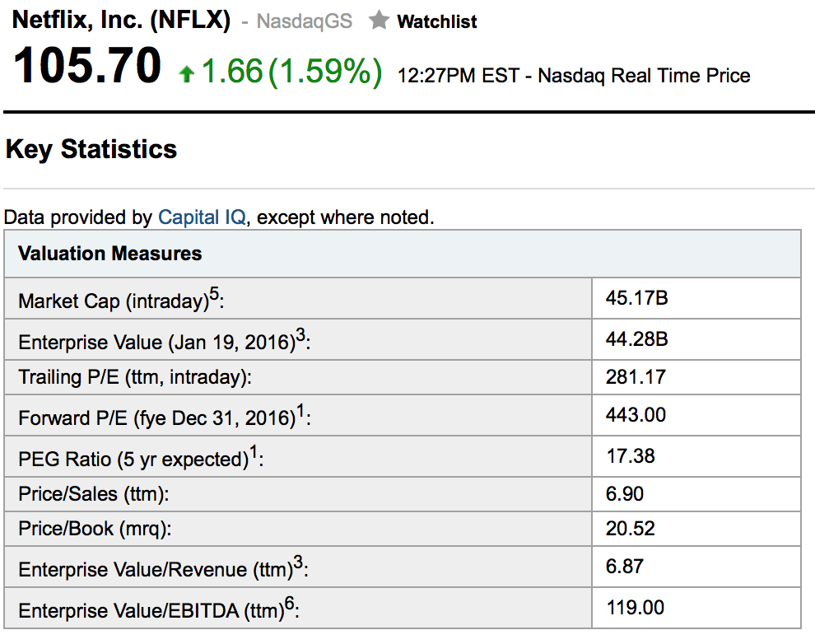Click the 6.87 Enterprise Value/Revenue value
This screenshot has width=815, height=644.
coord(625,567)
